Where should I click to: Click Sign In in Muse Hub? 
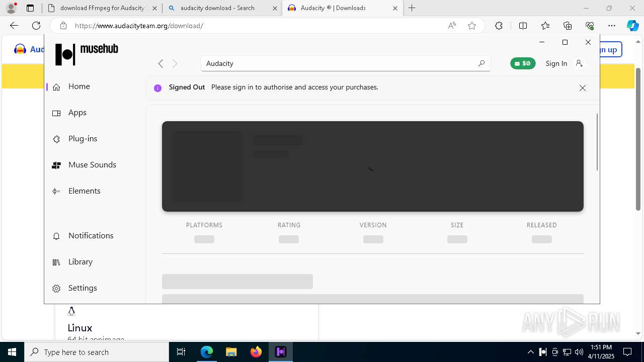[556, 63]
